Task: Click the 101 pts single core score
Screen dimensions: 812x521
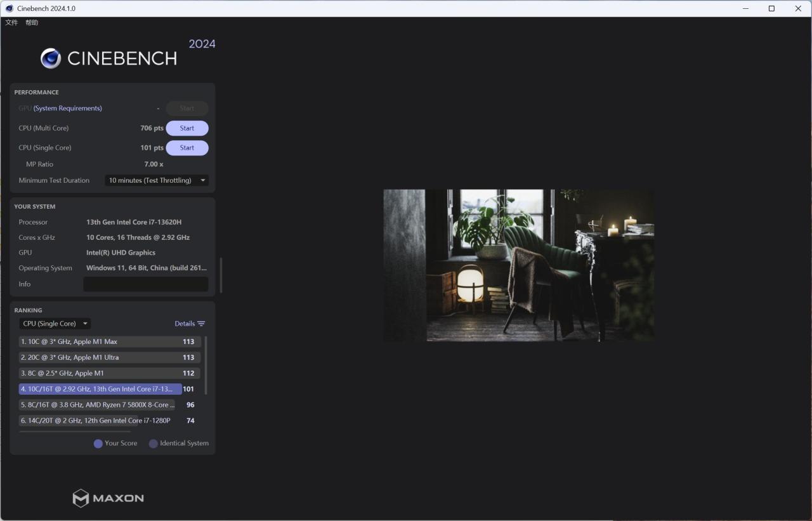Action: coord(152,148)
